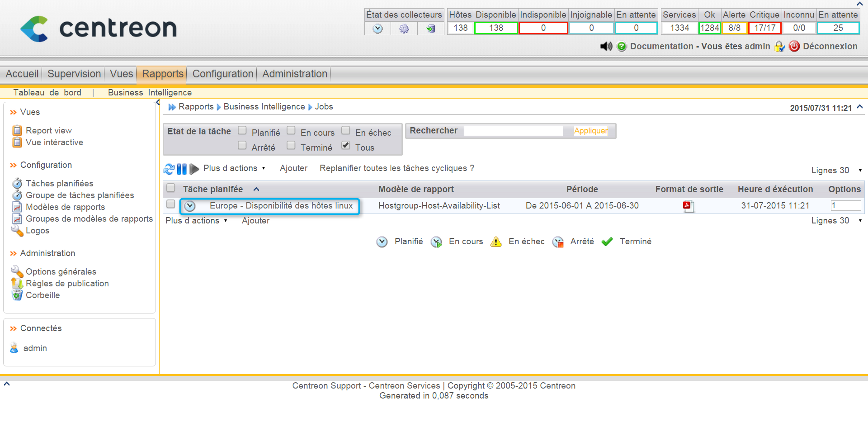
Task: Open the bottom Plus d actions dropdown
Action: (196, 221)
